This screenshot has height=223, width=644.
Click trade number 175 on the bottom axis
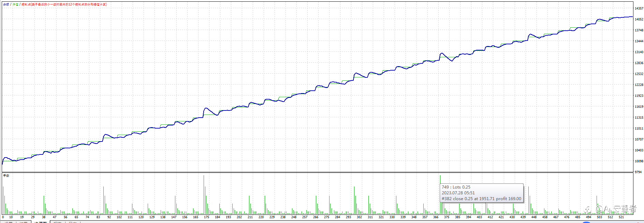point(206,217)
